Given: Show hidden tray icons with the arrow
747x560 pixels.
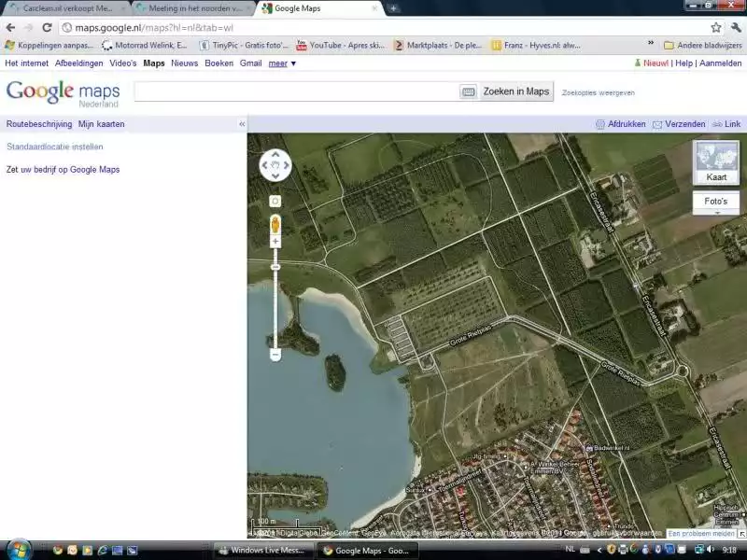Looking at the screenshot, I should click(599, 550).
